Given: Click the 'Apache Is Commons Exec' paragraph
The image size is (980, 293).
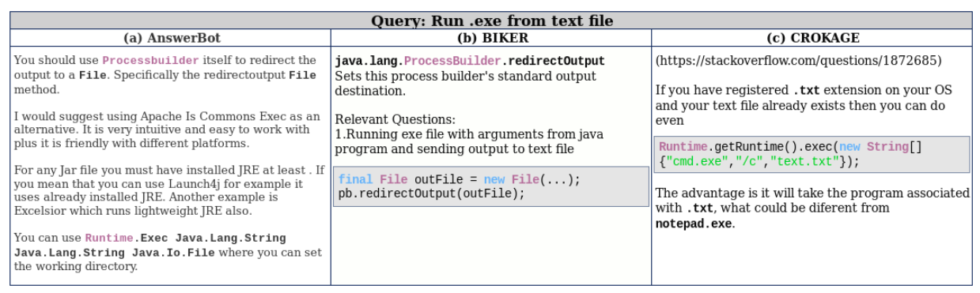Looking at the screenshot, I should (167, 130).
